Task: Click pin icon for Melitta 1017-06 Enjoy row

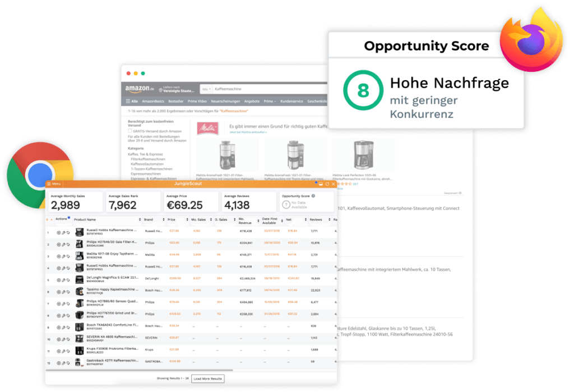Action: (x=63, y=256)
